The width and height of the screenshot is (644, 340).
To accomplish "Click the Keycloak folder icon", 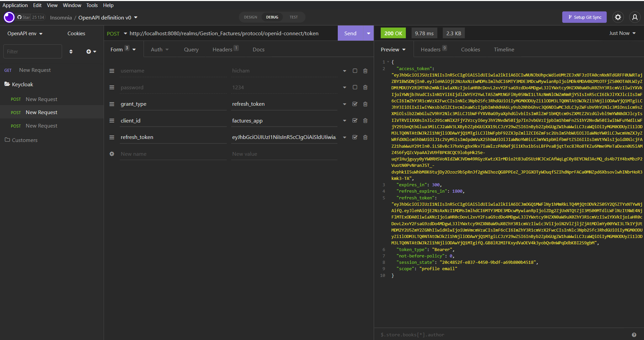I will (7, 84).
